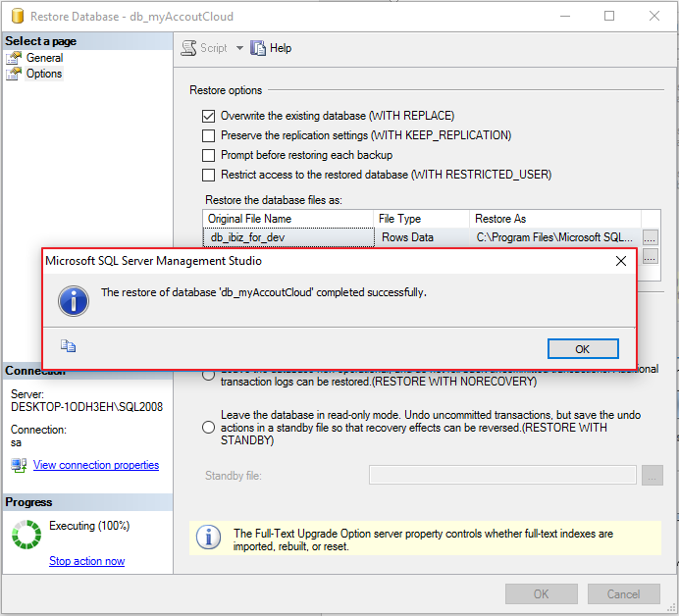The image size is (679, 616).
Task: Click the File Type column header
Action: coord(421,219)
